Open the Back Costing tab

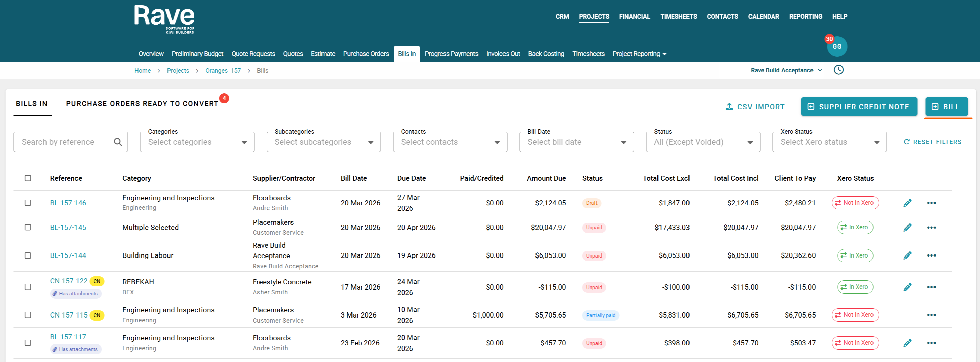click(546, 54)
